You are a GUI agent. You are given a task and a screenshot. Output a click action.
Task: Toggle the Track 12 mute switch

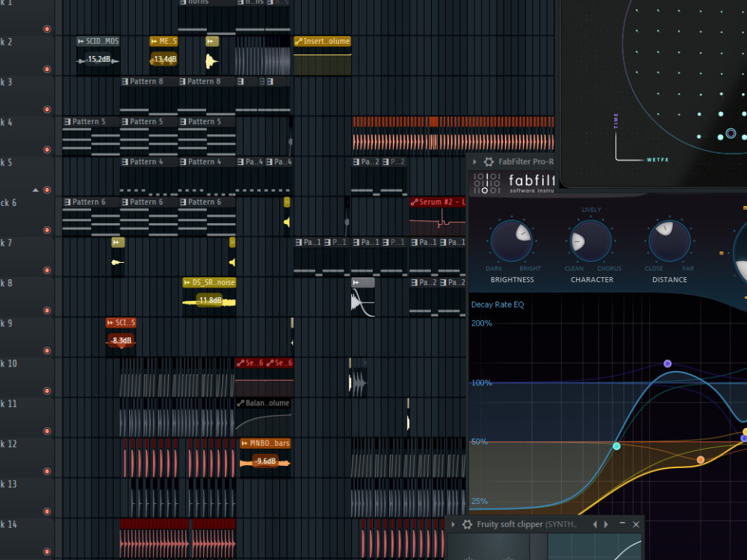pos(46,471)
